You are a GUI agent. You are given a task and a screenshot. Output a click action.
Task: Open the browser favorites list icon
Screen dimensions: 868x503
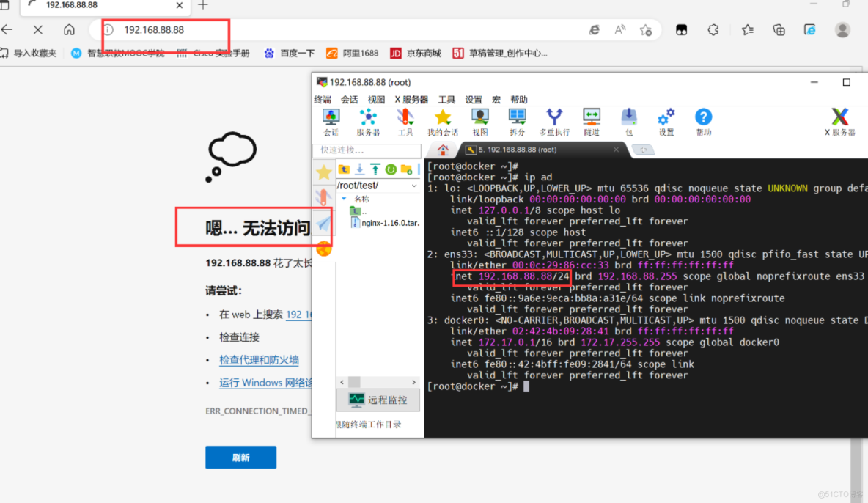point(747,30)
